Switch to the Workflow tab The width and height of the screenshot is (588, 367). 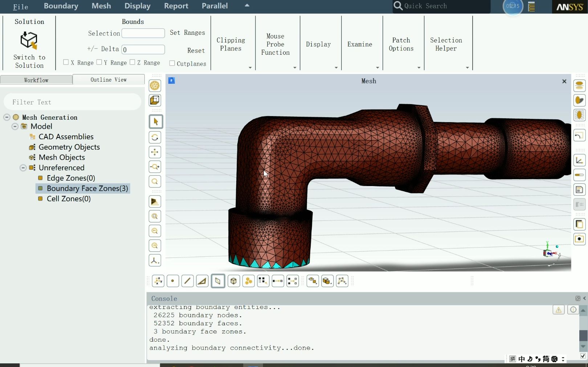pyautogui.click(x=36, y=80)
